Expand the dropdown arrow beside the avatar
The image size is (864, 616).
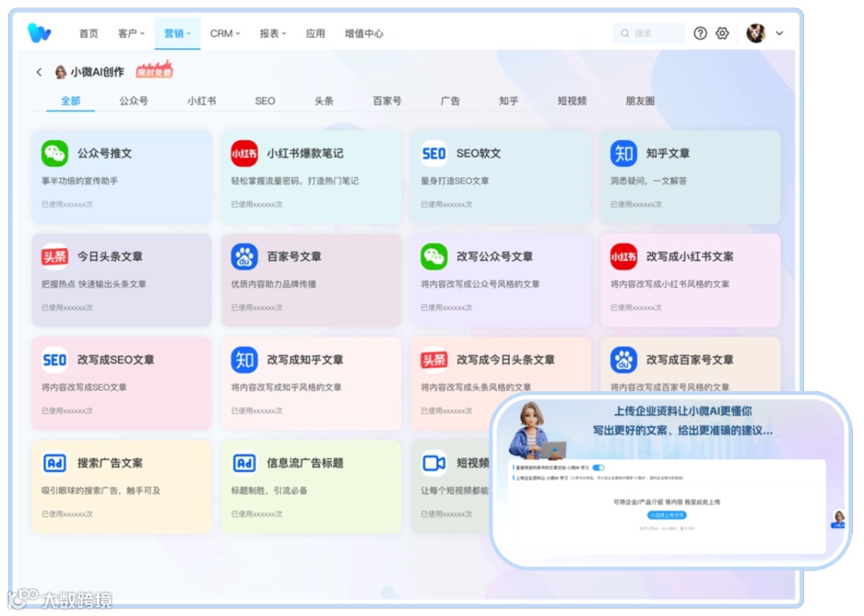[x=779, y=33]
